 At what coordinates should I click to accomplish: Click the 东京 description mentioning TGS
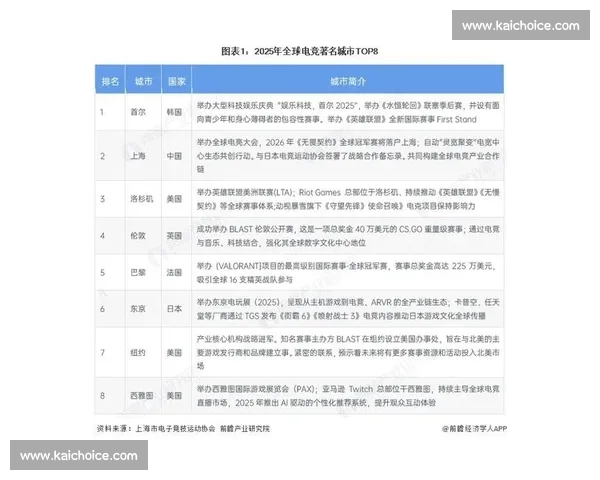(348, 309)
